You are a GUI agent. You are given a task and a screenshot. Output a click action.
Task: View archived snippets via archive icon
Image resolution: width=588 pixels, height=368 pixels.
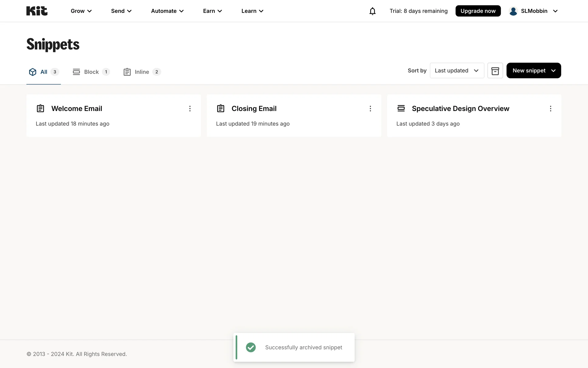pos(495,71)
